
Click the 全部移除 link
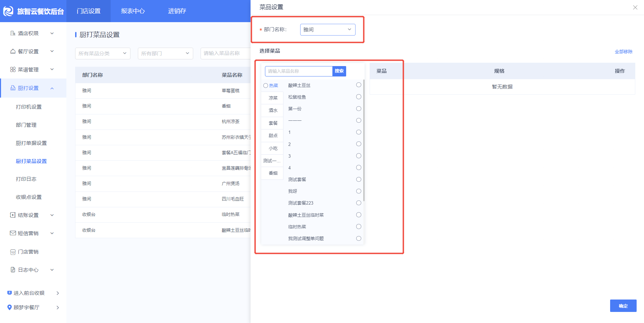coord(624,52)
